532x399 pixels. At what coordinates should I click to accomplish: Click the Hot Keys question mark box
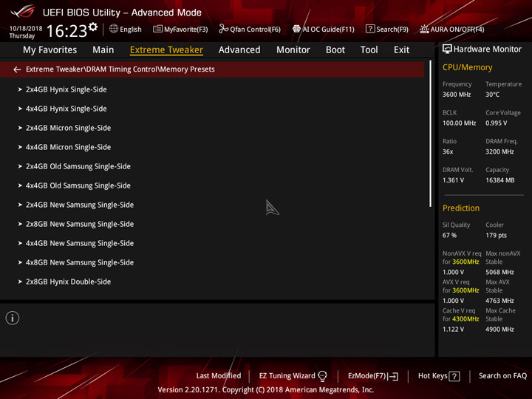454,376
